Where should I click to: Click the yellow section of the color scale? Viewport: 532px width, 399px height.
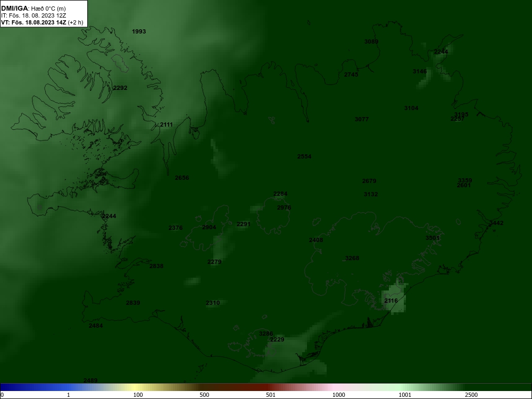click(x=136, y=387)
